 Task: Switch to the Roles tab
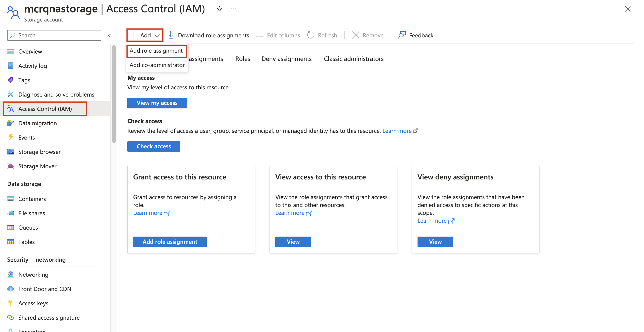click(x=243, y=59)
